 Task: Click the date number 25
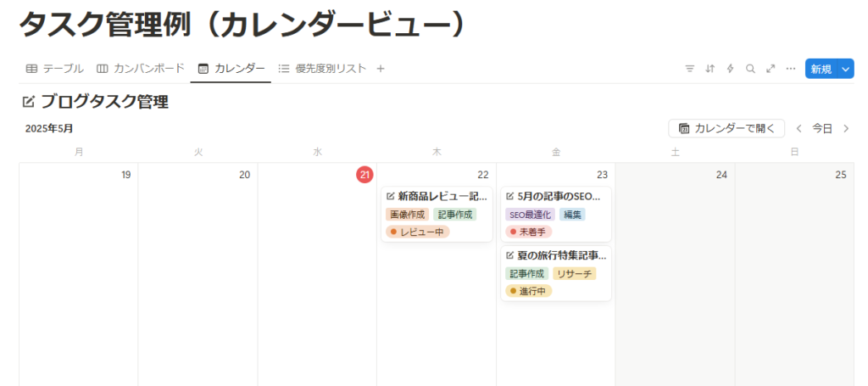(841, 175)
